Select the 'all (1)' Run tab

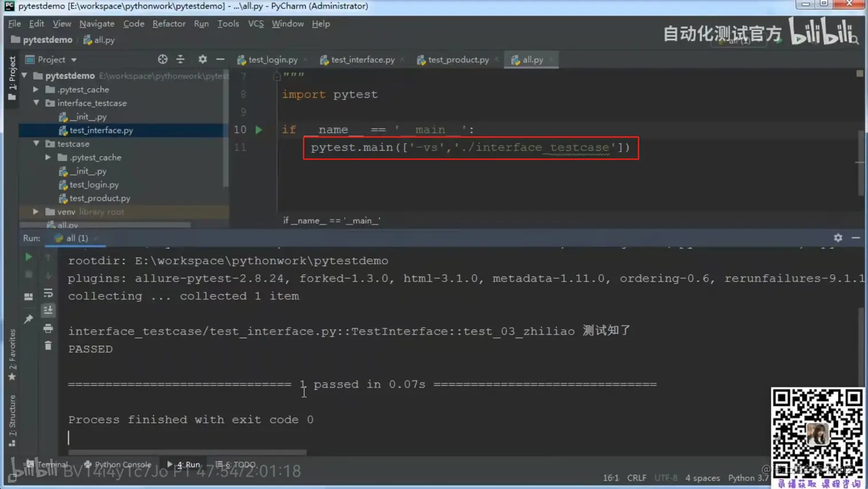tap(77, 238)
